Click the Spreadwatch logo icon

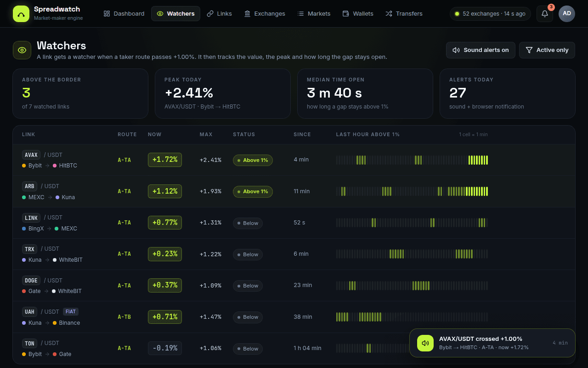(21, 14)
